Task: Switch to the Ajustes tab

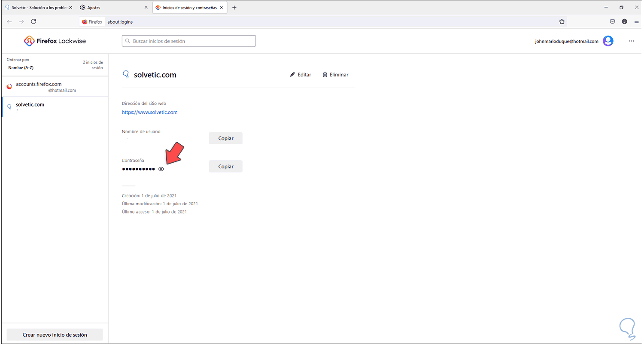Action: [113, 8]
